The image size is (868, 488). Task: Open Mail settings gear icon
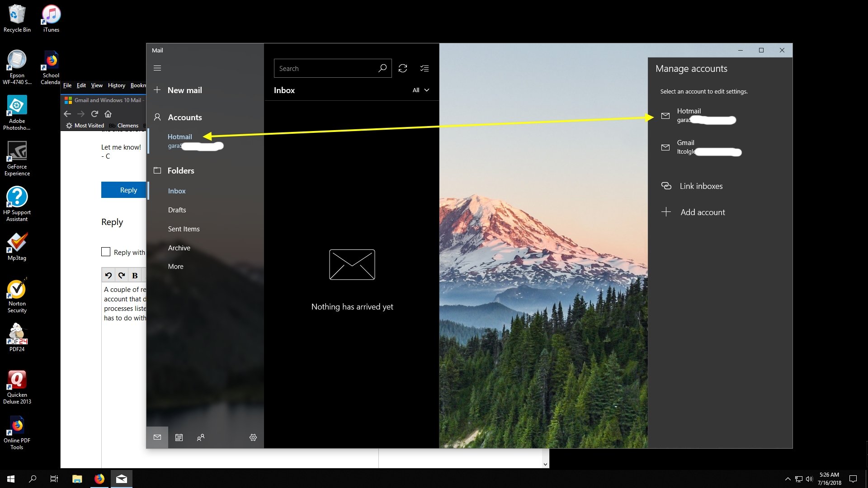[253, 437]
